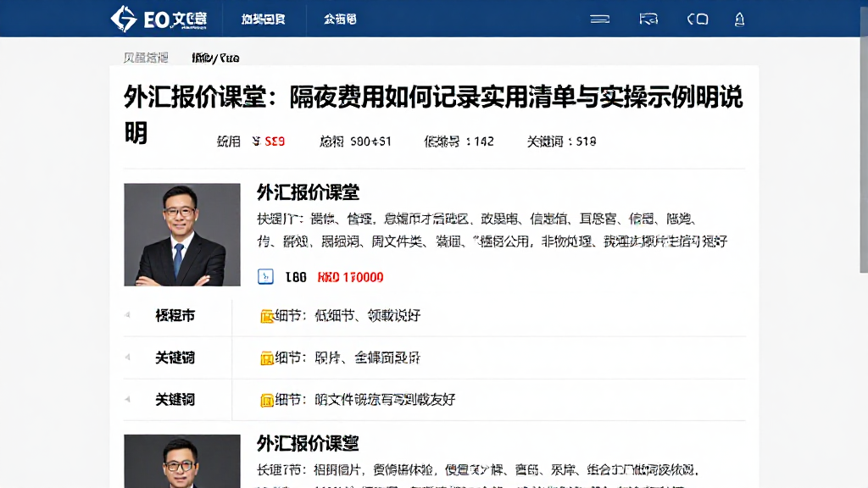
Task: Click the first gray breadcrumb link
Action: (x=146, y=58)
